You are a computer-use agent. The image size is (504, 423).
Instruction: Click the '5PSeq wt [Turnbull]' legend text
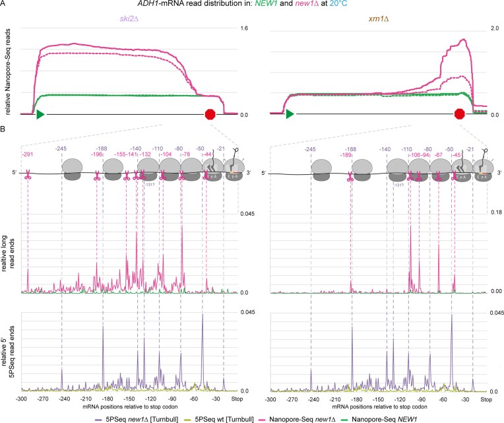pyautogui.click(x=224, y=420)
